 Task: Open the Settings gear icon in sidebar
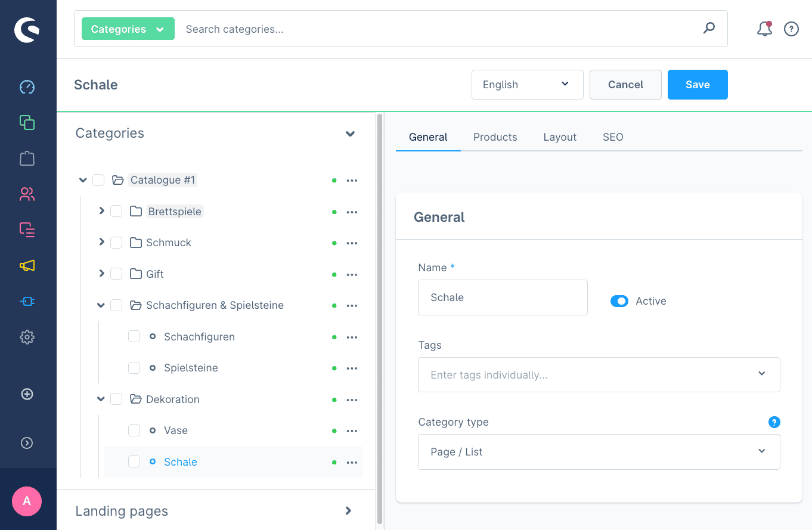pos(27,337)
